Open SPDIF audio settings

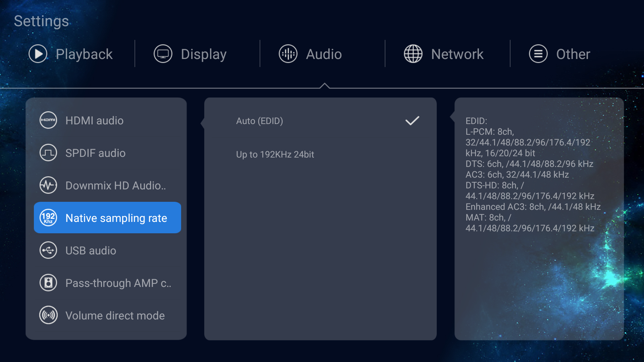tap(107, 153)
